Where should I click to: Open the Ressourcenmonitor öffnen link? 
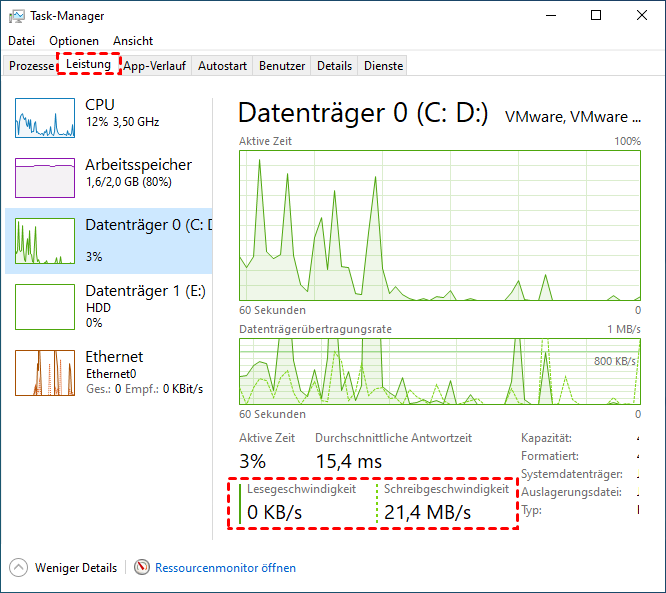pyautogui.click(x=225, y=568)
